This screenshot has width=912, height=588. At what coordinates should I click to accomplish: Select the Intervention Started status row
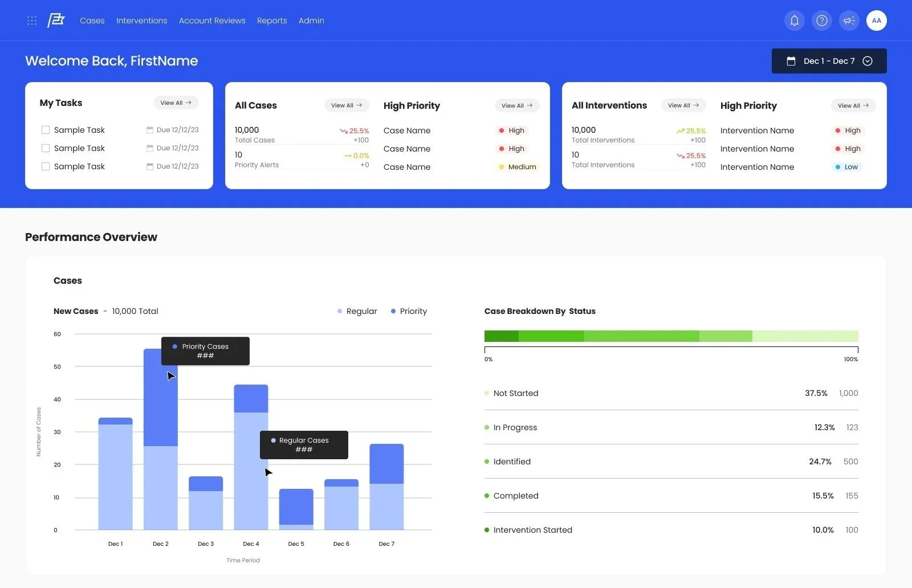coord(671,530)
